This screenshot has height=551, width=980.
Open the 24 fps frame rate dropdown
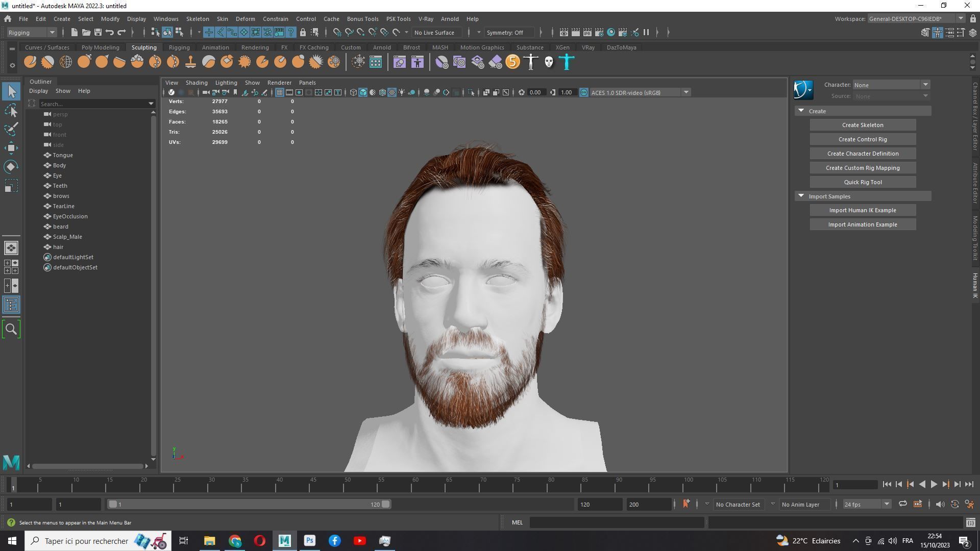pyautogui.click(x=867, y=504)
